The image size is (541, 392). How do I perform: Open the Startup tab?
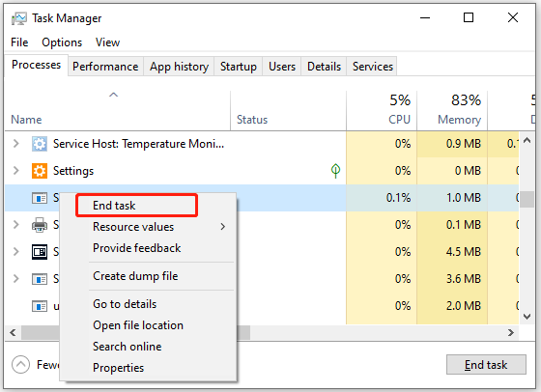[238, 67]
